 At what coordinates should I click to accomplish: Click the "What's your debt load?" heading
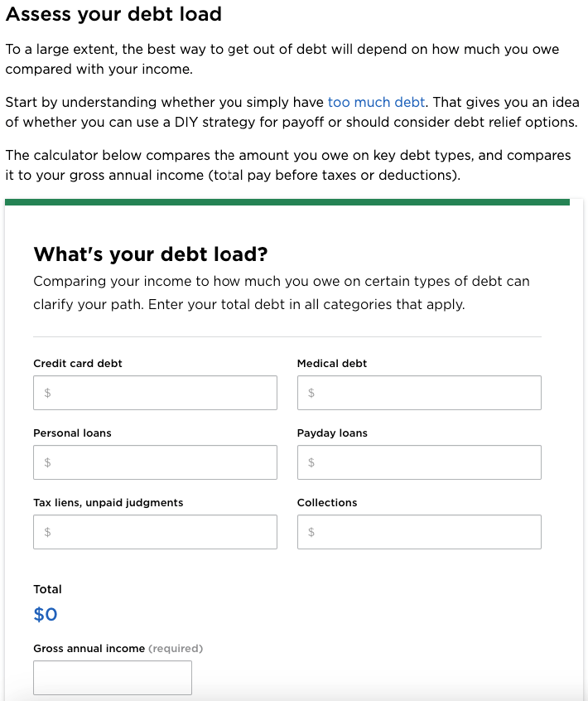tap(151, 254)
